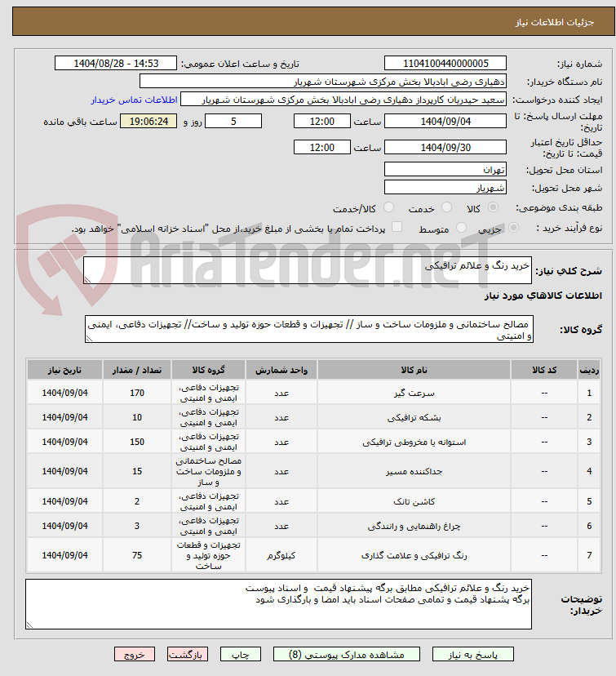The height and width of the screenshot is (676, 616).
Task: Click item name 'جداکننده مسیر'
Action: click(x=414, y=471)
